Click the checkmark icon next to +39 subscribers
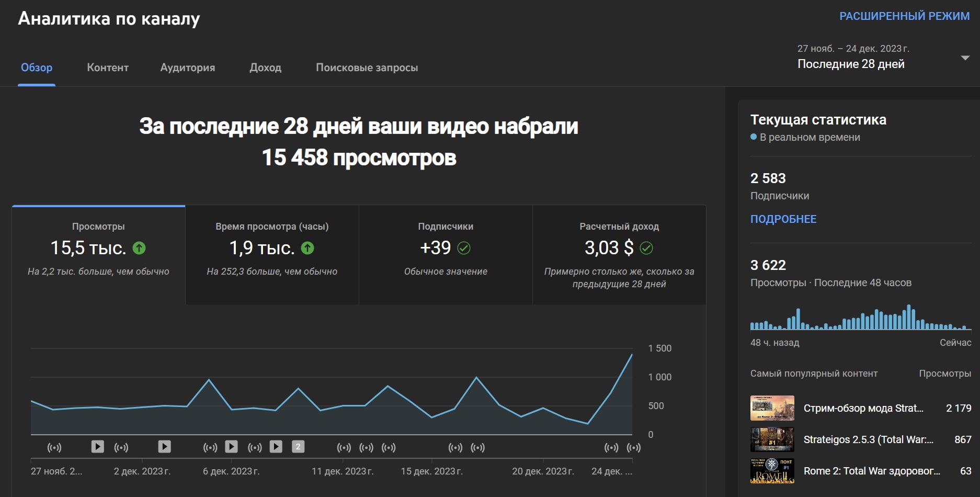This screenshot has width=980, height=497. 464,248
